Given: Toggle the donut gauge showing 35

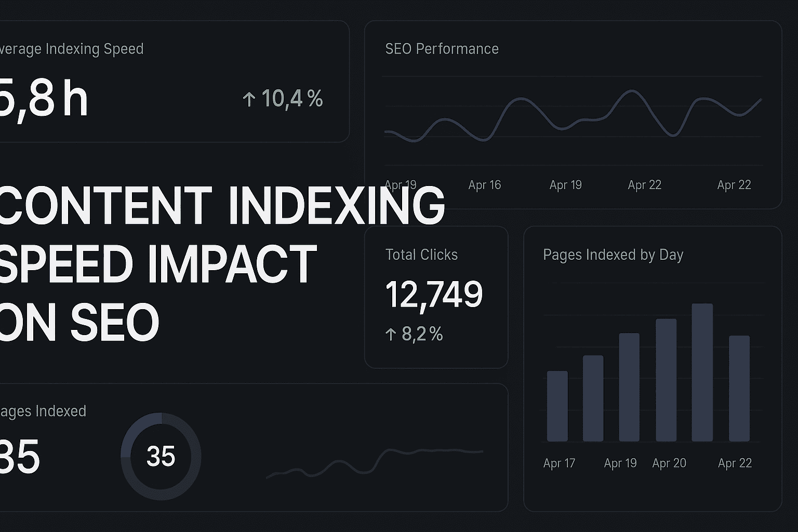Looking at the screenshot, I should click(161, 456).
